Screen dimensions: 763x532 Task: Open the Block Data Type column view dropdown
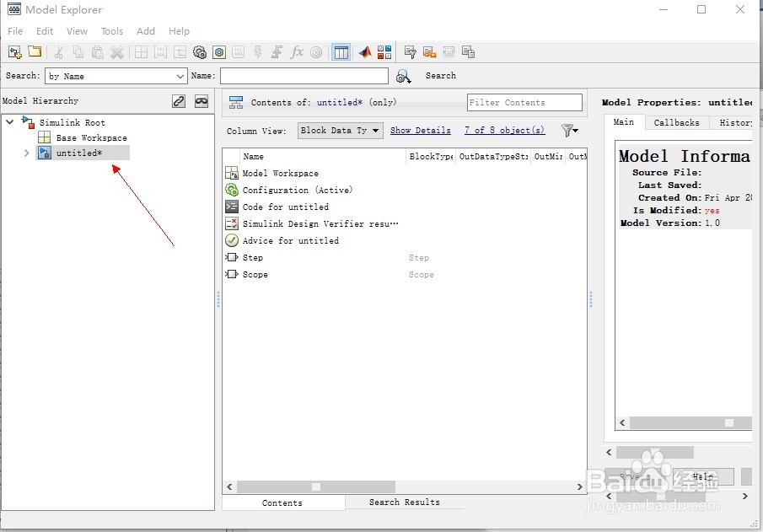(340, 130)
